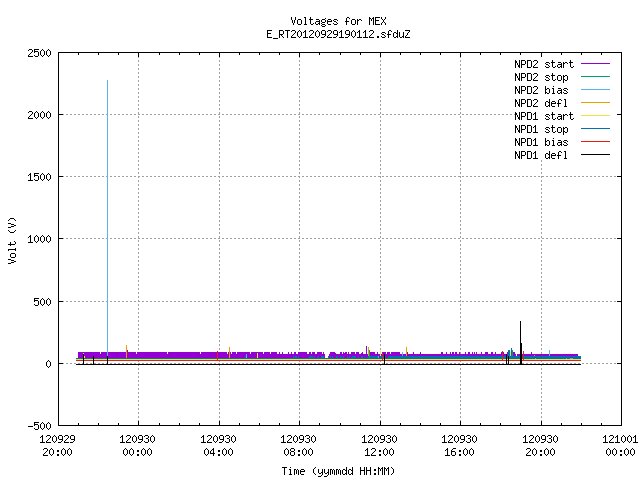Click the -500 y-axis tick label

[39, 426]
